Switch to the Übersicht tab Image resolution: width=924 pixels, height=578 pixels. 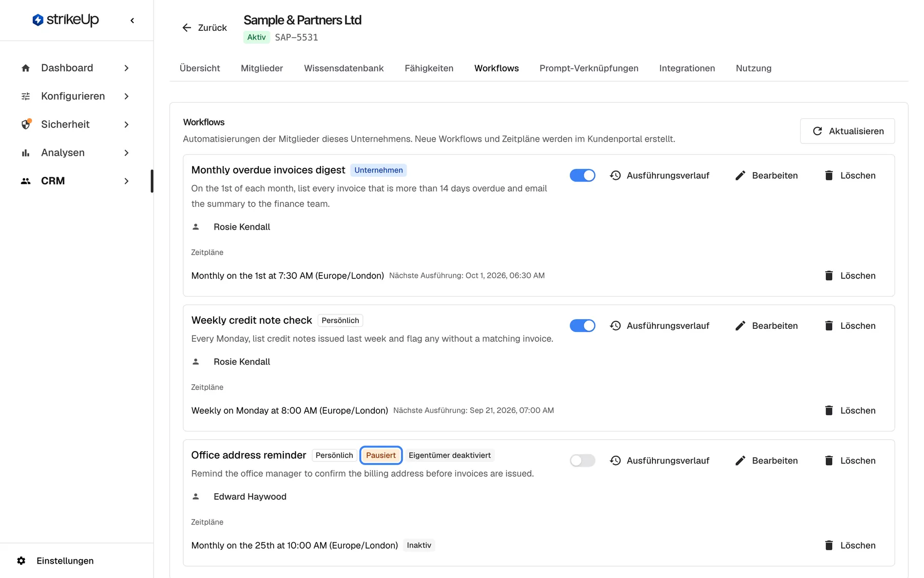200,68
